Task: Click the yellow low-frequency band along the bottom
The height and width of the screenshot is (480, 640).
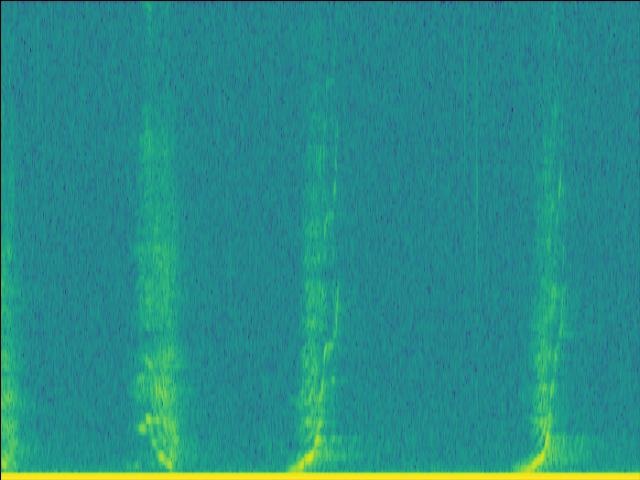Action: (x=320, y=475)
